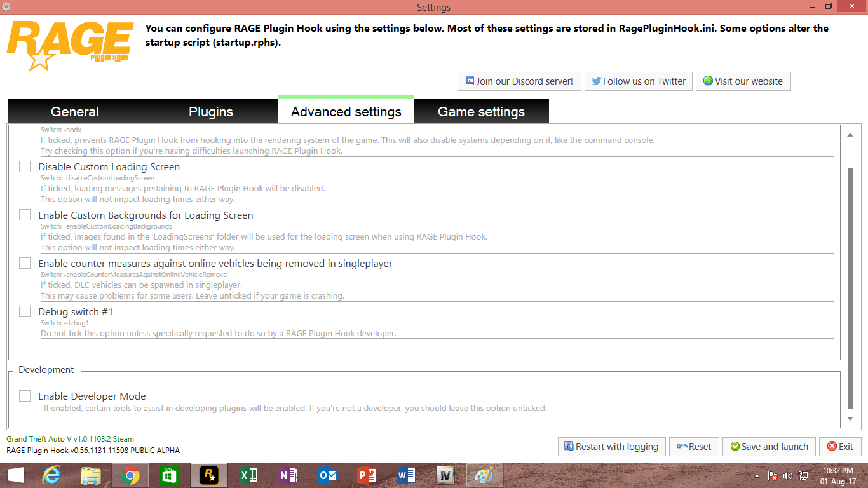Switch to Paint in the taskbar
The height and width of the screenshot is (488, 868).
coord(485,475)
